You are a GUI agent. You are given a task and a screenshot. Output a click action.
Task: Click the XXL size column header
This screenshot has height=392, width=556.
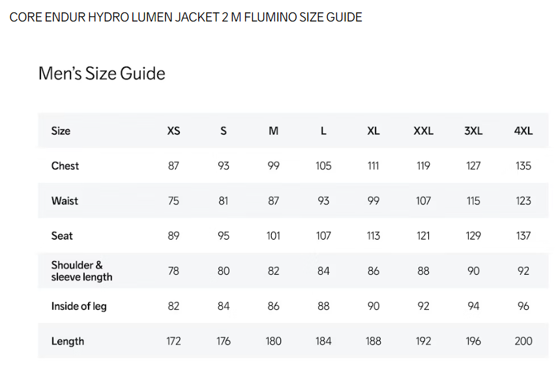click(x=423, y=131)
